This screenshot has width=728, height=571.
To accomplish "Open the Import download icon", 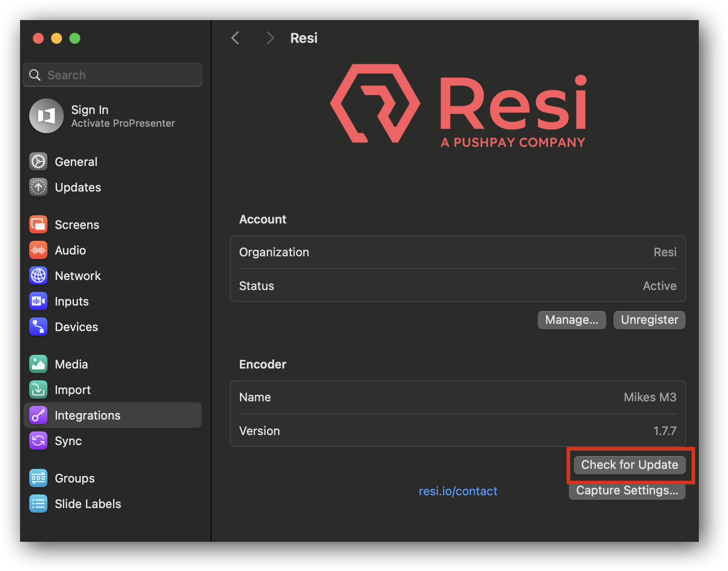I will coord(38,389).
